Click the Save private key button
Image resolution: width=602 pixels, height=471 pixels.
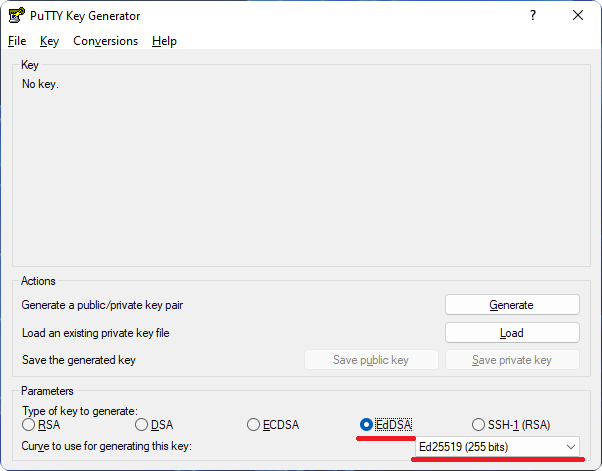click(512, 360)
